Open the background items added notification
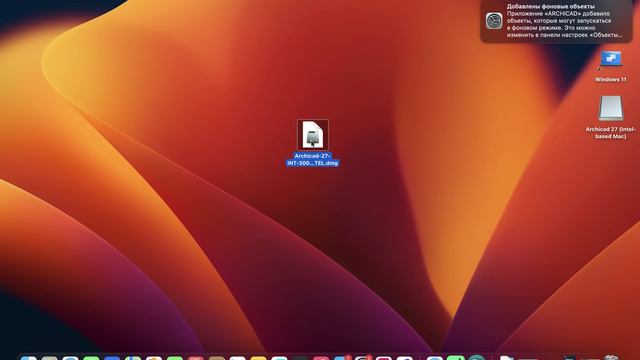Image resolution: width=640 pixels, height=360 pixels. (556, 21)
